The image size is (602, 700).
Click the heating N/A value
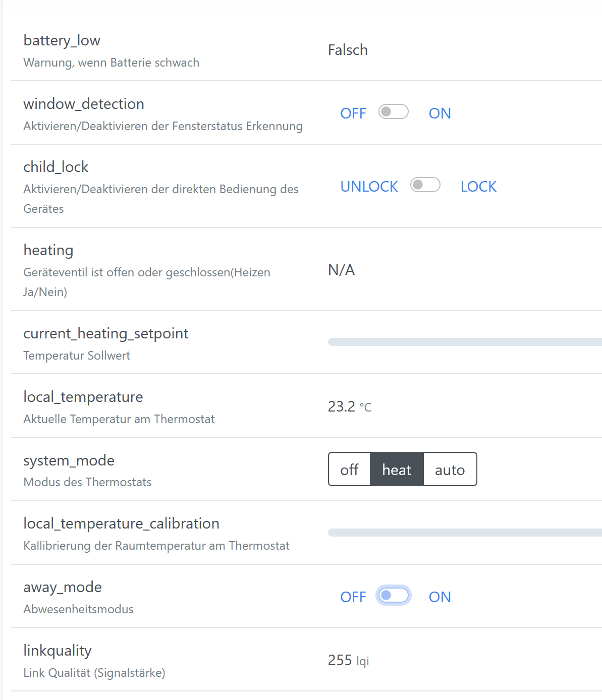point(341,270)
